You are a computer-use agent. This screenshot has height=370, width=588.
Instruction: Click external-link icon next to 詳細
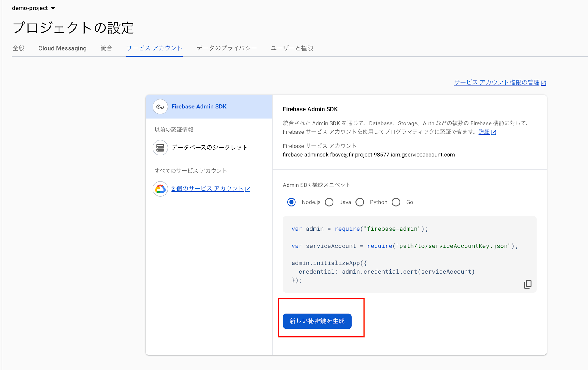point(494,132)
